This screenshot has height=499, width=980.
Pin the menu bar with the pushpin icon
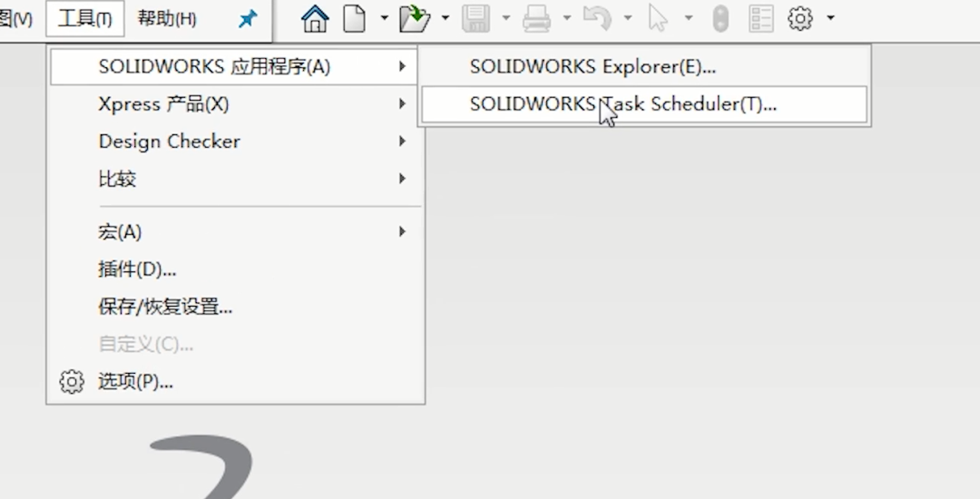pos(248,19)
